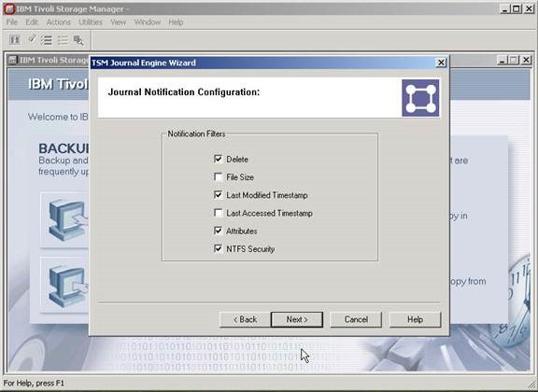The width and height of the screenshot is (538, 392).
Task: Cancel the Journal Engine Wizard
Action: pos(356,319)
